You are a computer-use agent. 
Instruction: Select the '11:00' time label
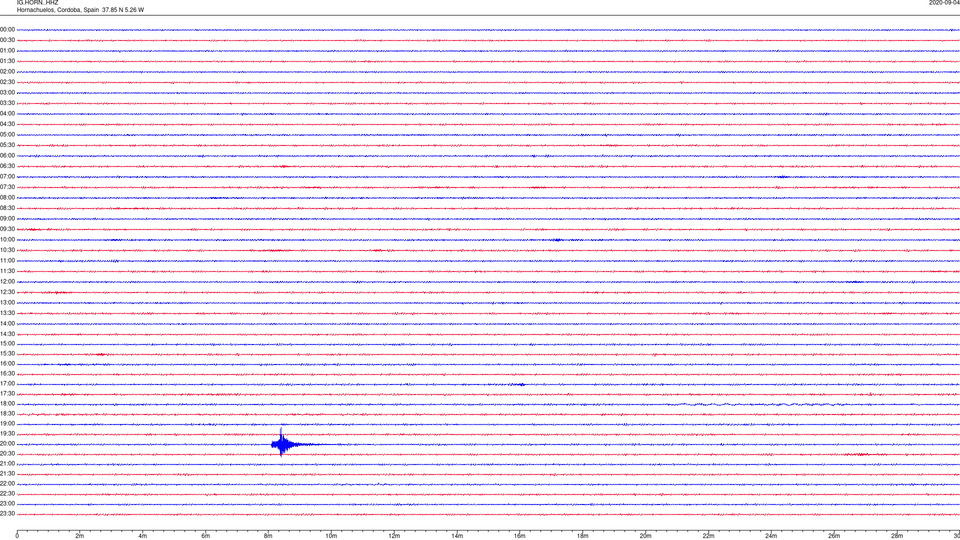7,261
